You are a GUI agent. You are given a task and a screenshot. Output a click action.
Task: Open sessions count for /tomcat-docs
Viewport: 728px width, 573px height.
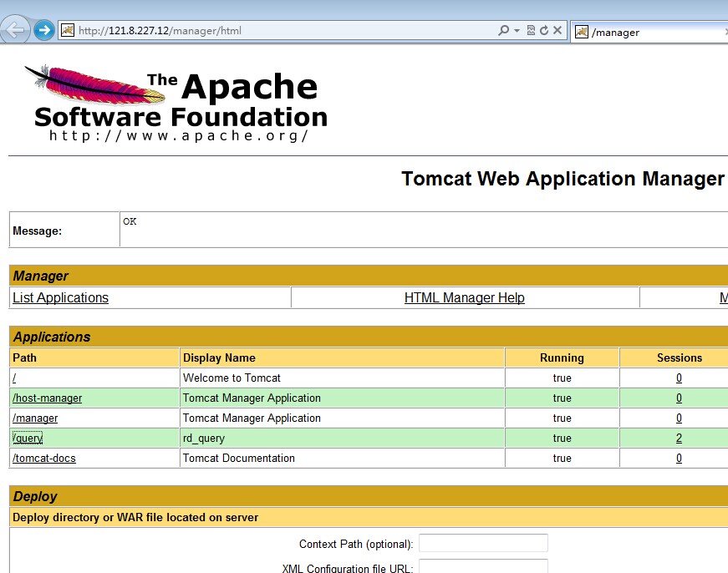(679, 458)
